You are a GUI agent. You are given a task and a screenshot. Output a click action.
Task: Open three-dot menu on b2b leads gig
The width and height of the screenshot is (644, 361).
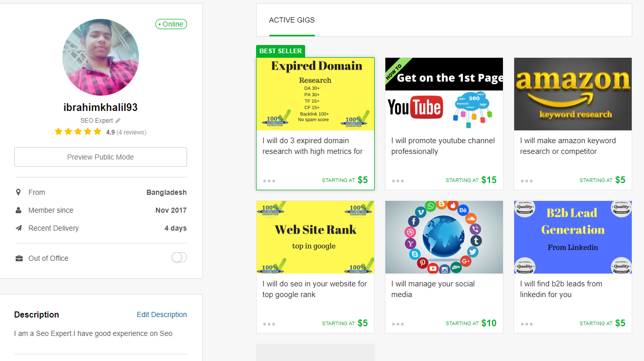527,324
